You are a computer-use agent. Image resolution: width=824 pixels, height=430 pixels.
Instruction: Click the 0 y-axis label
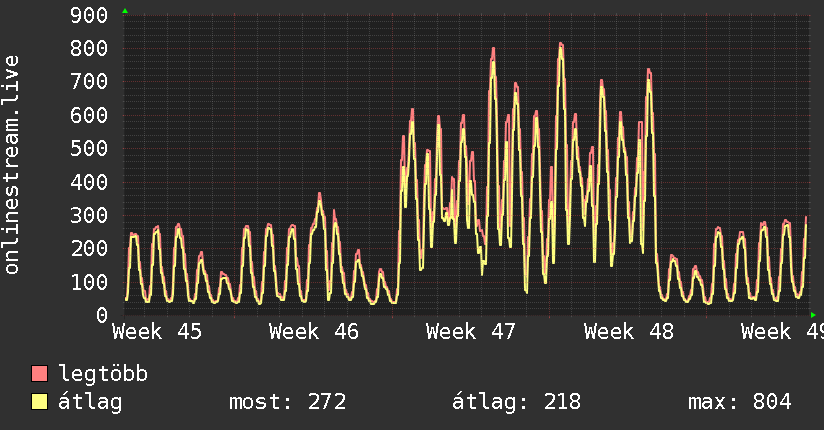point(102,315)
